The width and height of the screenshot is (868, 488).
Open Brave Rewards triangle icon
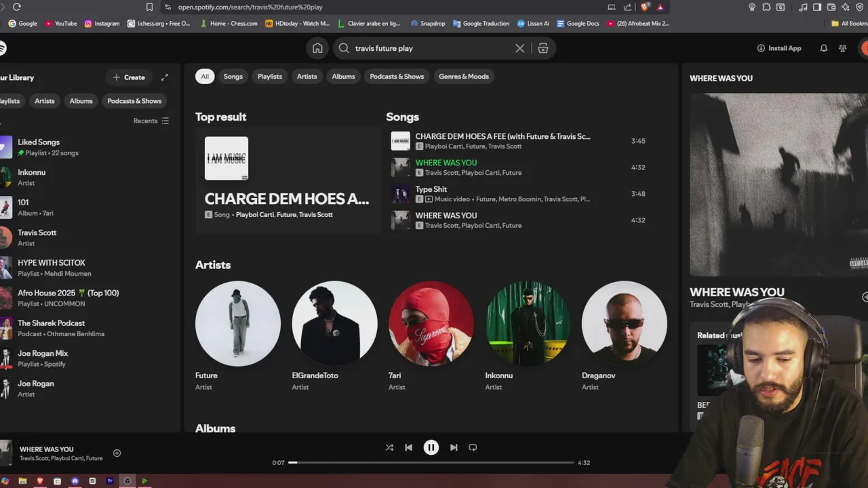click(x=660, y=7)
